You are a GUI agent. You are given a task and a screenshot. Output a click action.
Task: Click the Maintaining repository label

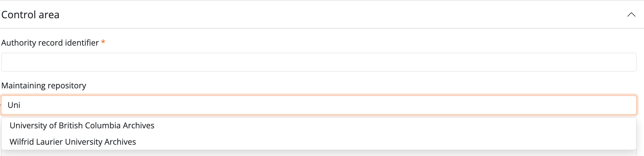click(x=44, y=86)
